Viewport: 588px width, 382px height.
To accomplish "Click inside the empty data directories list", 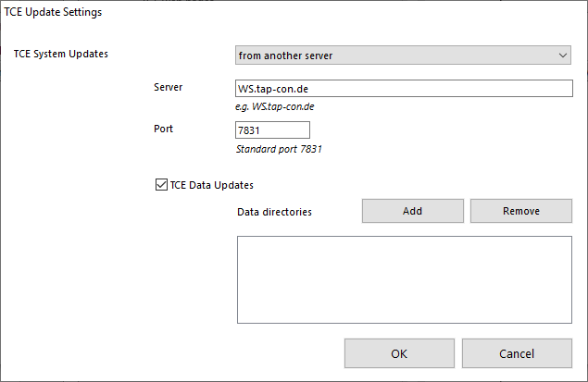I will (404, 279).
